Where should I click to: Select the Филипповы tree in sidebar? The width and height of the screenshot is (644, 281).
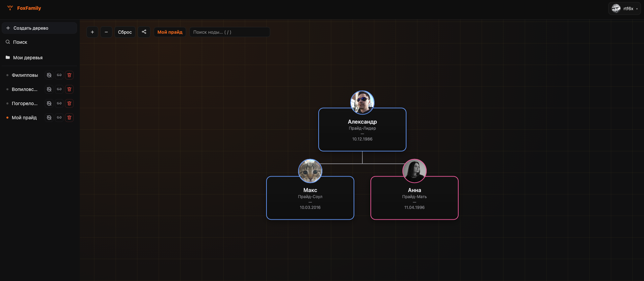click(25, 75)
